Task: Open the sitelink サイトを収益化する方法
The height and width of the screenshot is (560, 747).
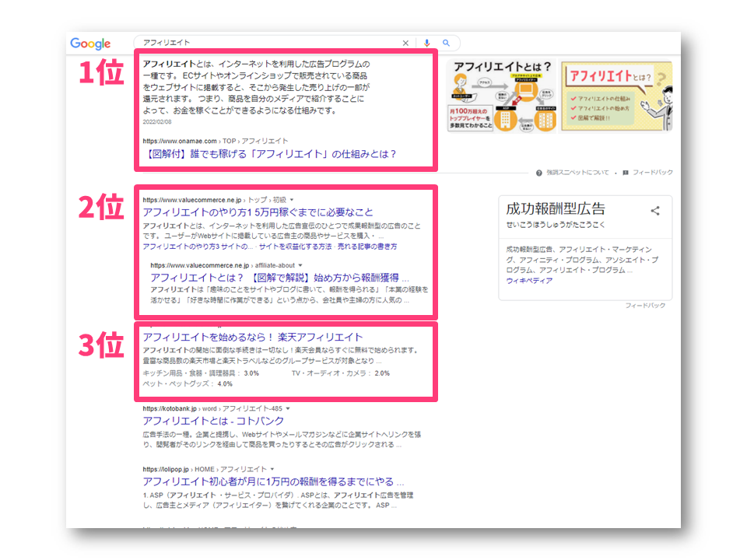Action: pyautogui.click(x=296, y=247)
